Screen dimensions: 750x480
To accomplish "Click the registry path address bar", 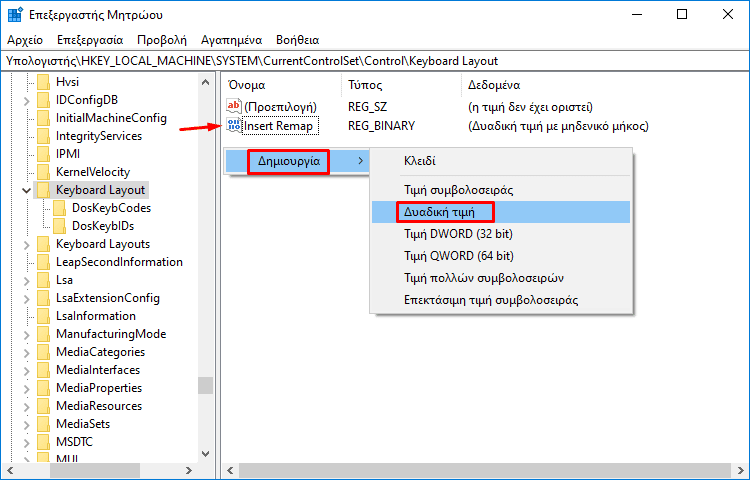I will point(375,61).
